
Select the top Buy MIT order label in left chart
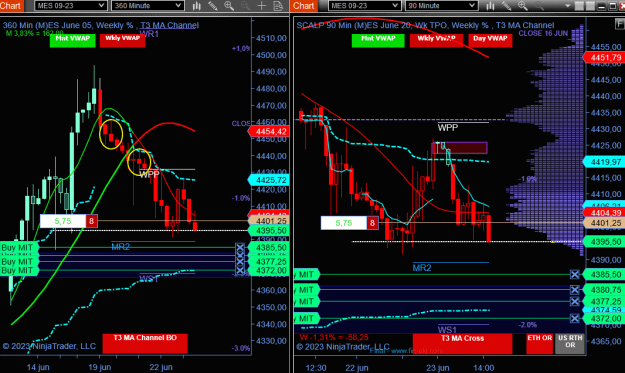[x=19, y=247]
